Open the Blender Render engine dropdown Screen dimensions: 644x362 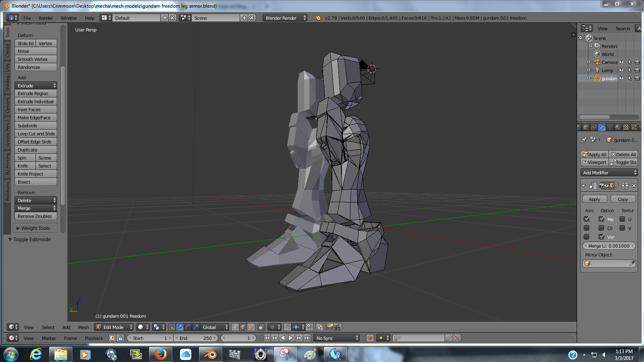tap(285, 18)
